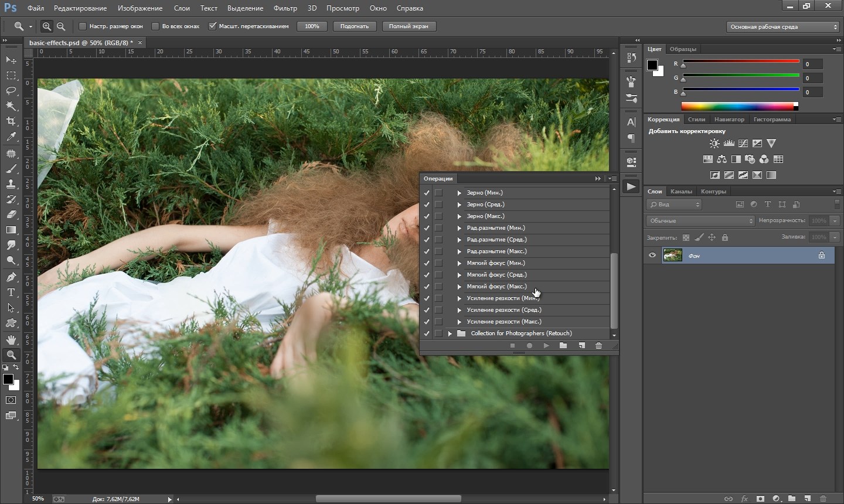Add a Color Balance adjustment

click(722, 159)
